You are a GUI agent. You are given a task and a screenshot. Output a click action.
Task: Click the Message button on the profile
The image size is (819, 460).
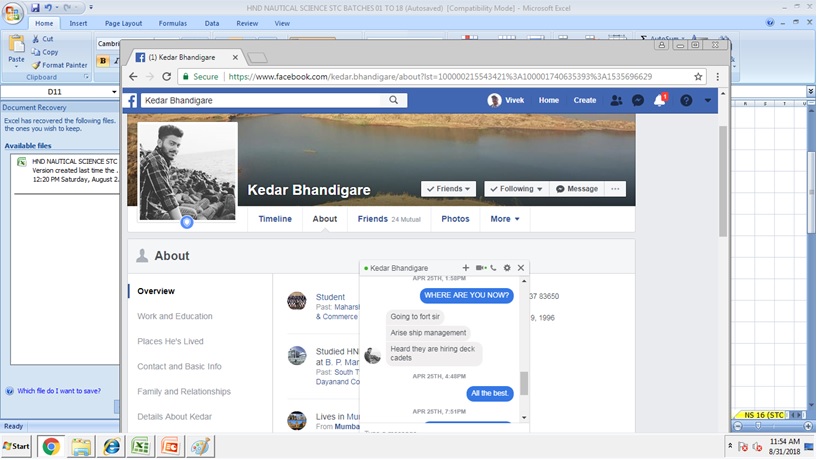(576, 189)
